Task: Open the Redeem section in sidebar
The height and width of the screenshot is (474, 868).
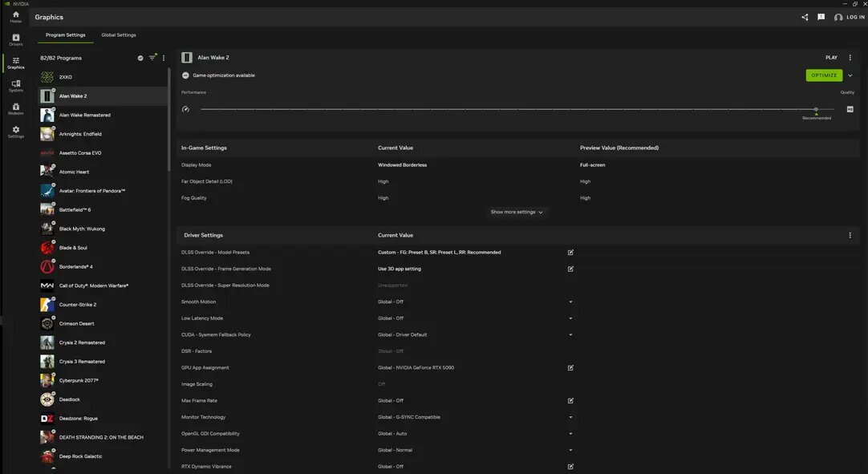Action: pos(15,109)
